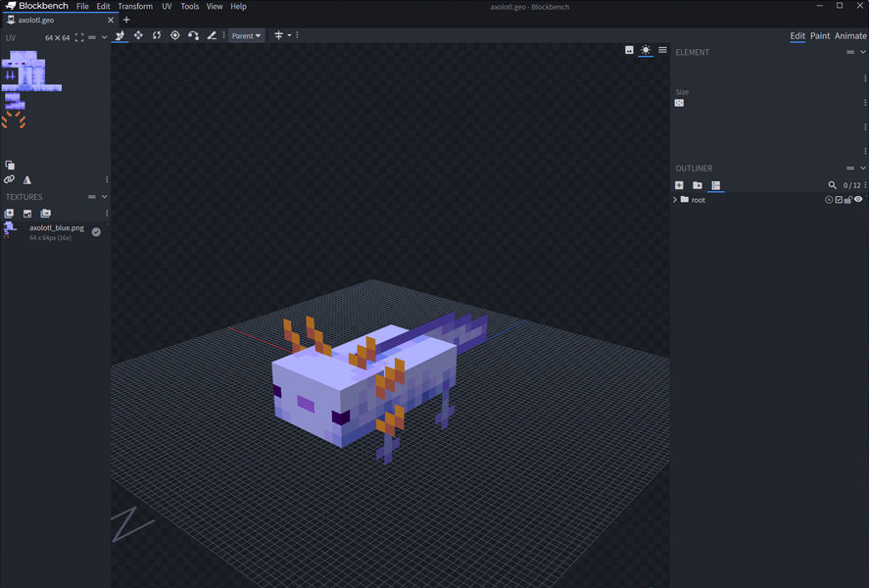869x588 pixels.
Task: Click the UV link icon
Action: click(9, 179)
